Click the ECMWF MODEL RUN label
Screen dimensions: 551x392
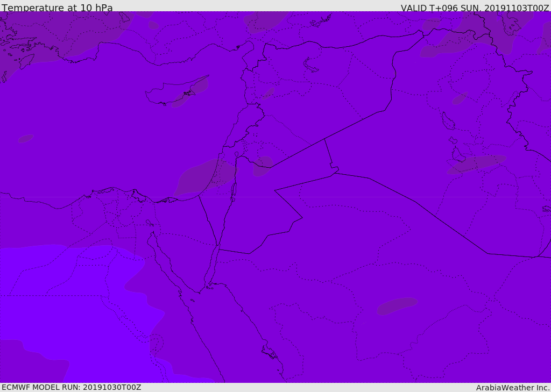(x=71, y=387)
